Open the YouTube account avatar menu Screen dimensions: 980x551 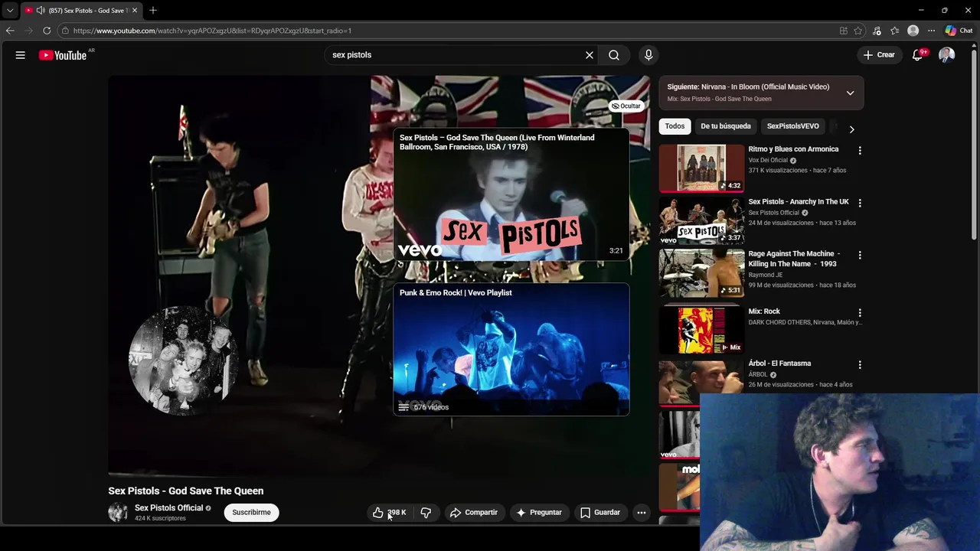click(947, 55)
